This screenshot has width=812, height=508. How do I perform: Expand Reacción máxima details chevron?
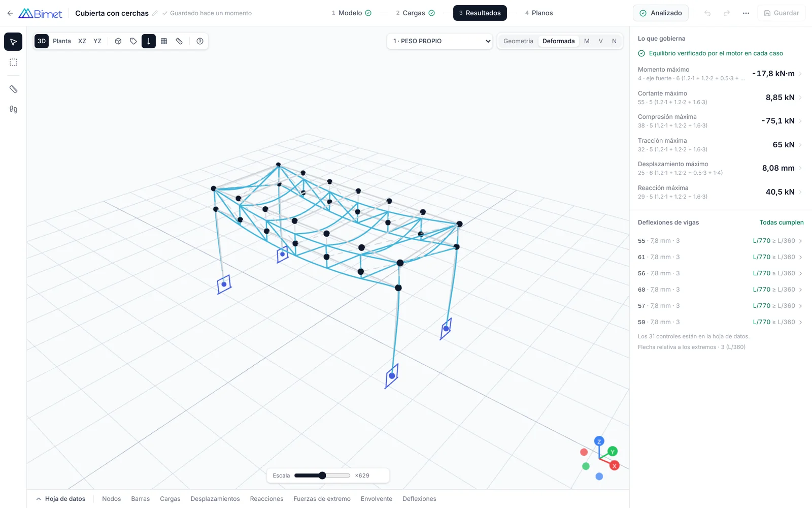tap(800, 192)
